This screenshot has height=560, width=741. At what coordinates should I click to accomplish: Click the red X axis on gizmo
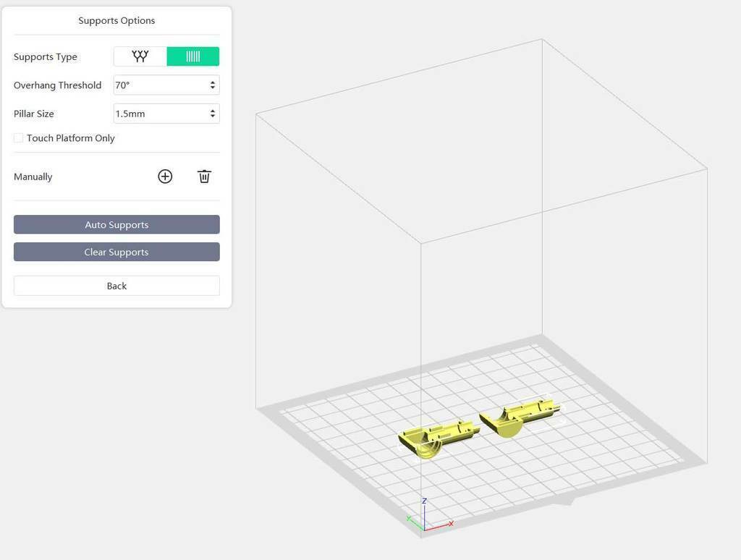pos(441,525)
